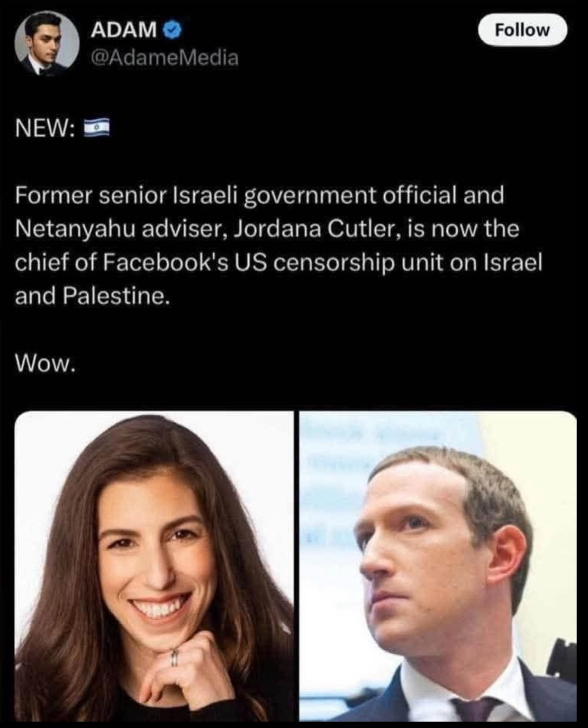Click the ring on the woman's hand
The height and width of the screenshot is (728, 588).
coord(174,658)
